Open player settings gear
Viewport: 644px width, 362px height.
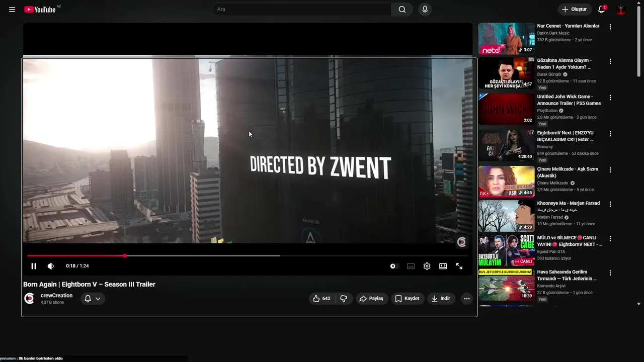(427, 266)
